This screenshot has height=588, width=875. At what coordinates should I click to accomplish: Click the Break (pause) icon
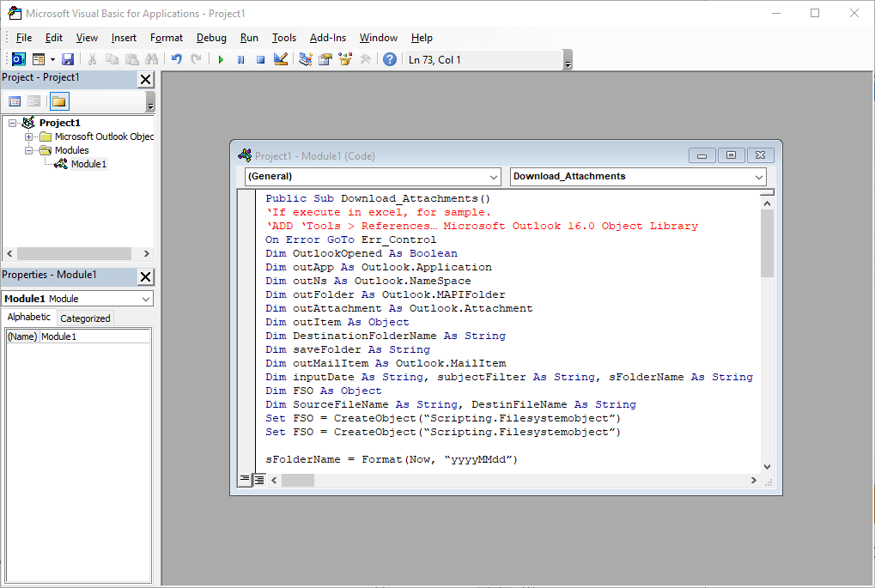coord(240,59)
